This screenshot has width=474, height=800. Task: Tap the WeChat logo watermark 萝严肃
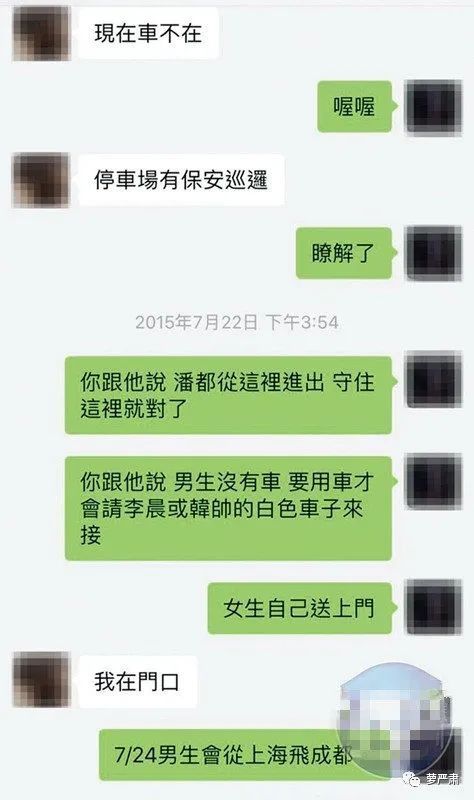(x=431, y=779)
